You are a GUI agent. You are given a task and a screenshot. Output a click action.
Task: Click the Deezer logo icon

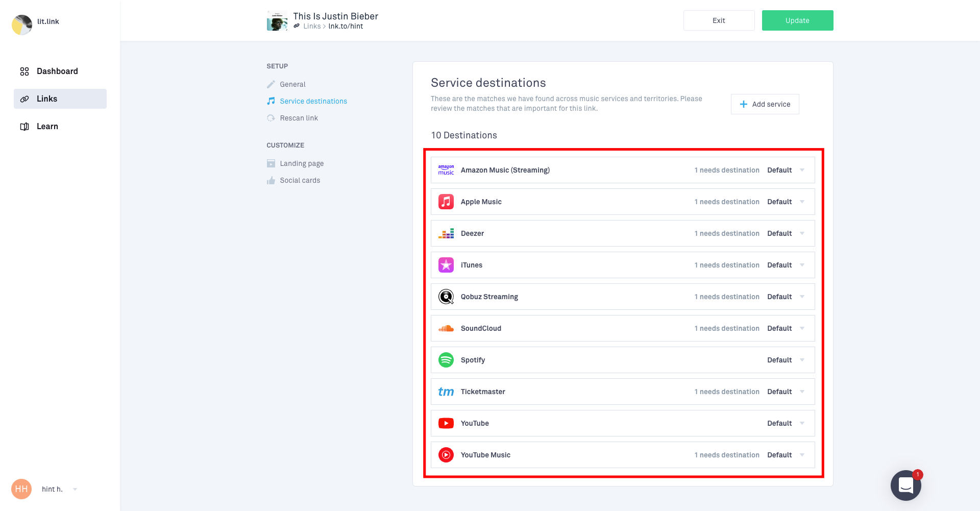point(446,233)
